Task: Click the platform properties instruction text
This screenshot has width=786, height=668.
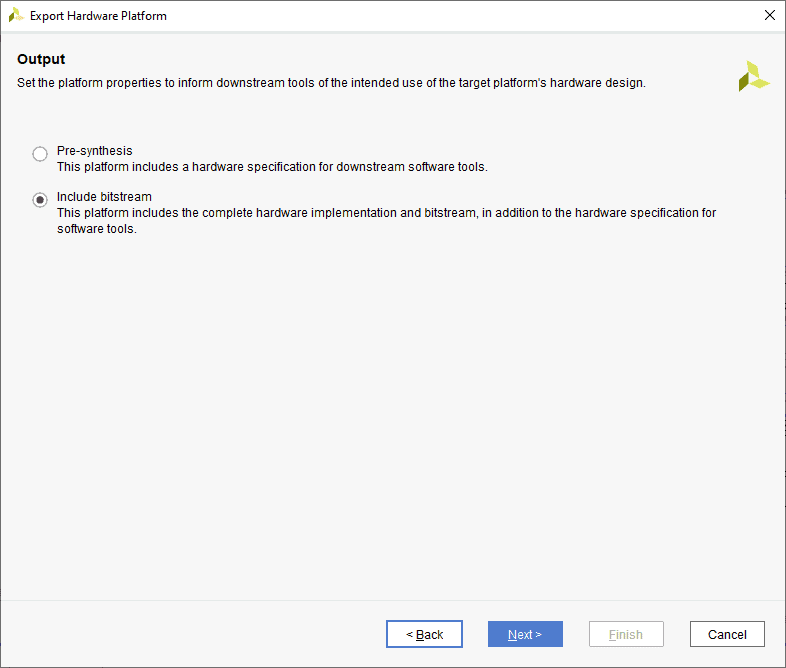Action: point(331,83)
